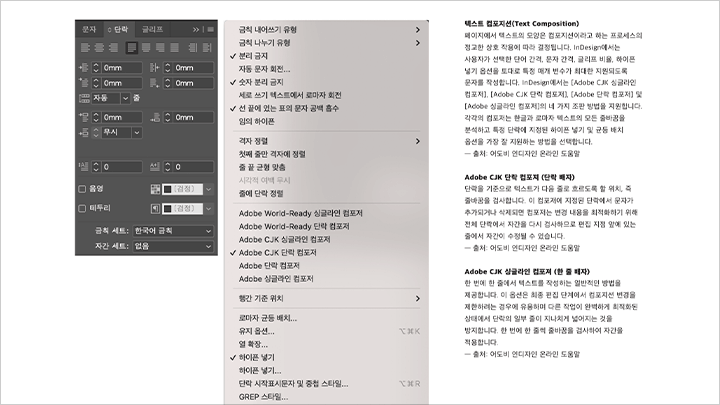
Task: Open the 테두리 color dropdown arrow
Action: click(x=208, y=208)
